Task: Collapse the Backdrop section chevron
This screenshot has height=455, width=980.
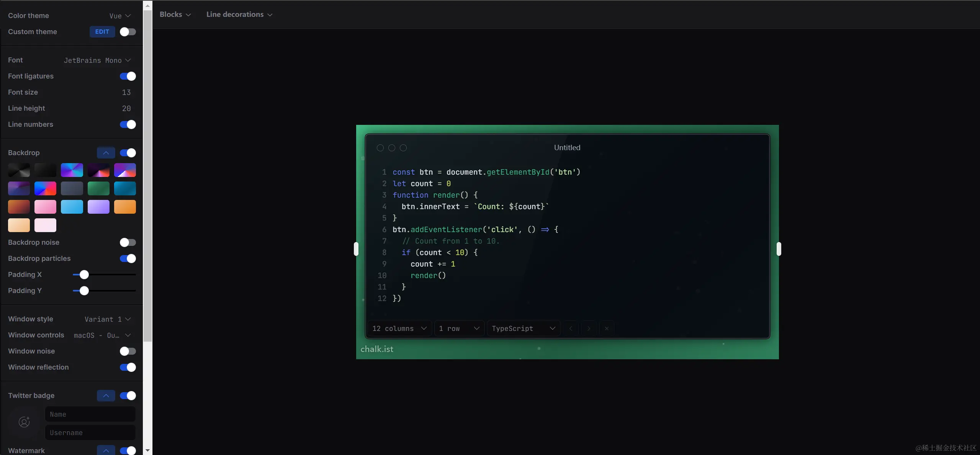Action: [106, 152]
